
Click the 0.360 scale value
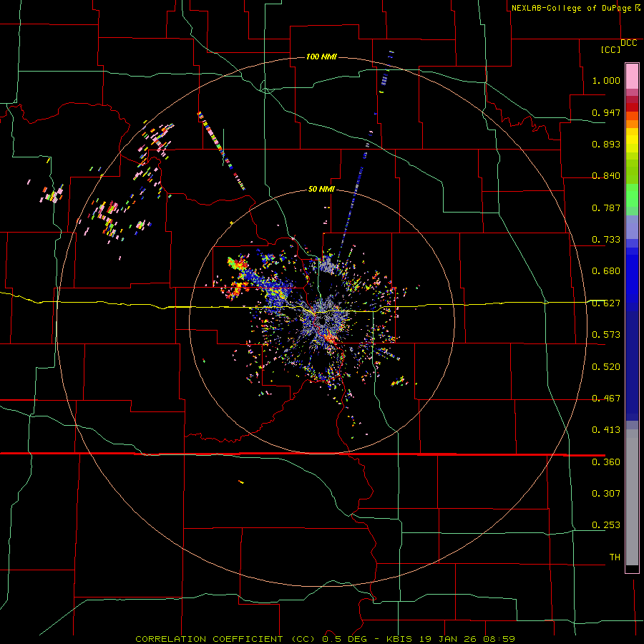click(x=606, y=462)
